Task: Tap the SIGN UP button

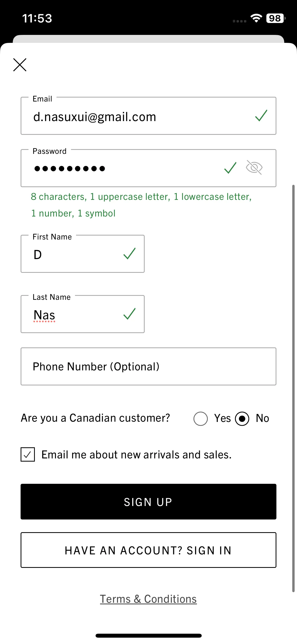Action: pos(148,502)
